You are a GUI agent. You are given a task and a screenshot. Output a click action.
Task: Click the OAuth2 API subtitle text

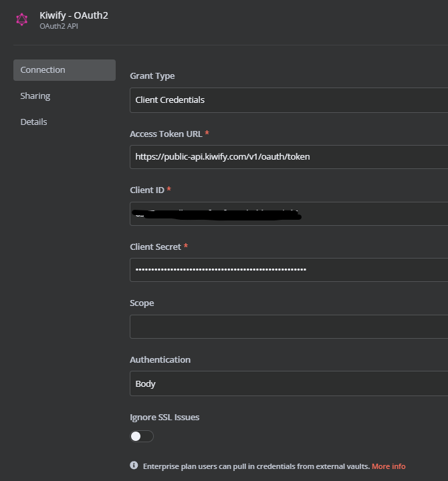click(59, 26)
